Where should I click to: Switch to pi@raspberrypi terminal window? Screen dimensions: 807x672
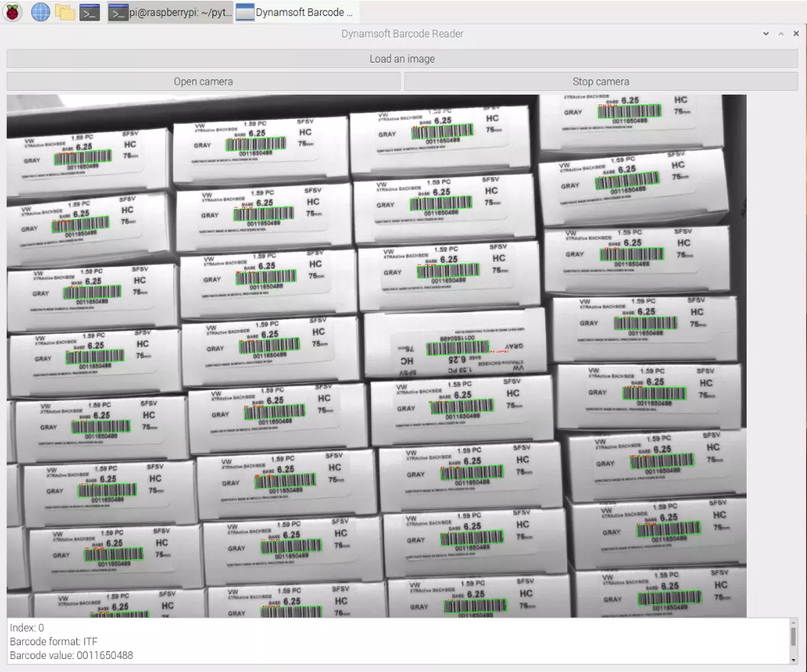tap(170, 12)
